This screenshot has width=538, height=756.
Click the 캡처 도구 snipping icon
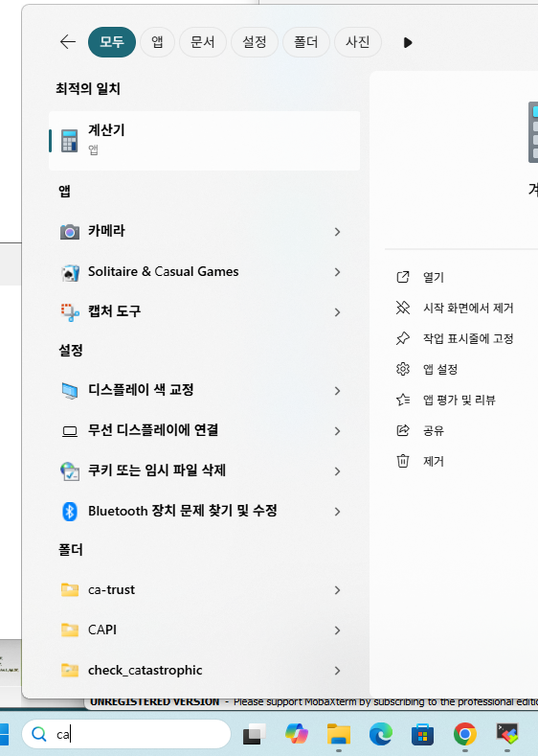(x=70, y=312)
